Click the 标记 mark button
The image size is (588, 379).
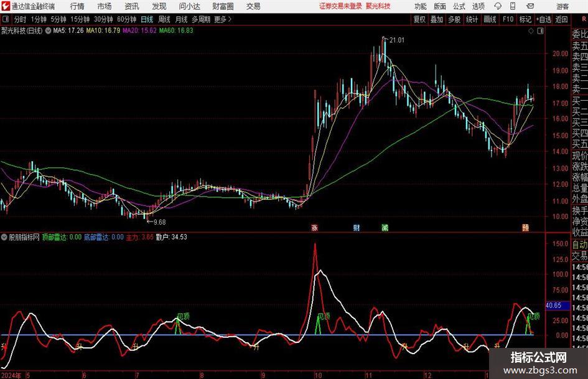[x=525, y=19]
